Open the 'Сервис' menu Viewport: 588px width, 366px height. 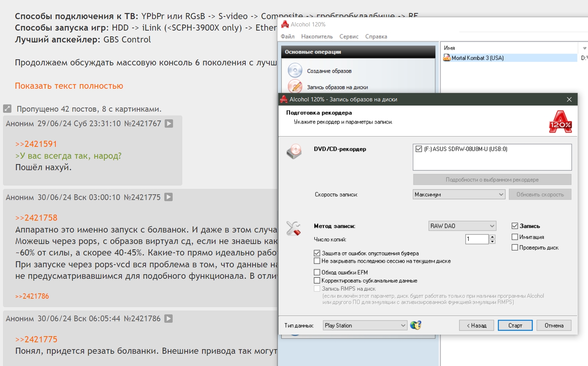pos(349,36)
